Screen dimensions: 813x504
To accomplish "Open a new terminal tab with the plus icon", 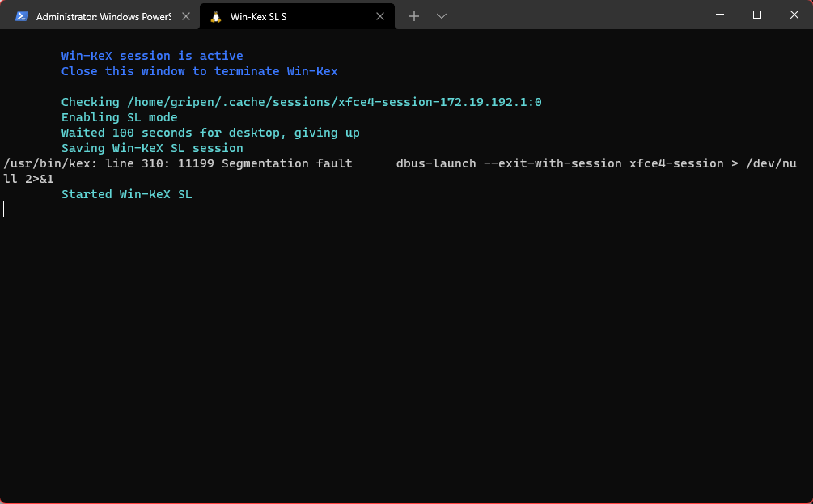I will 413,15.
